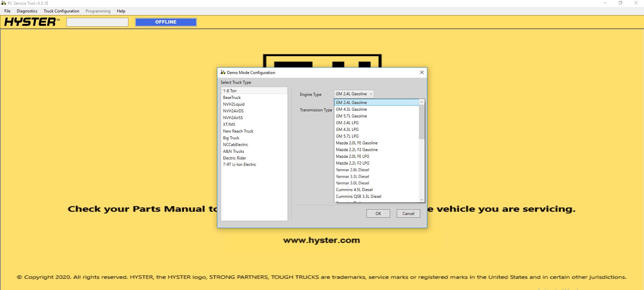Screen dimensions: 644x290
Task: Open the Diagnostics menu
Action: pos(27,11)
